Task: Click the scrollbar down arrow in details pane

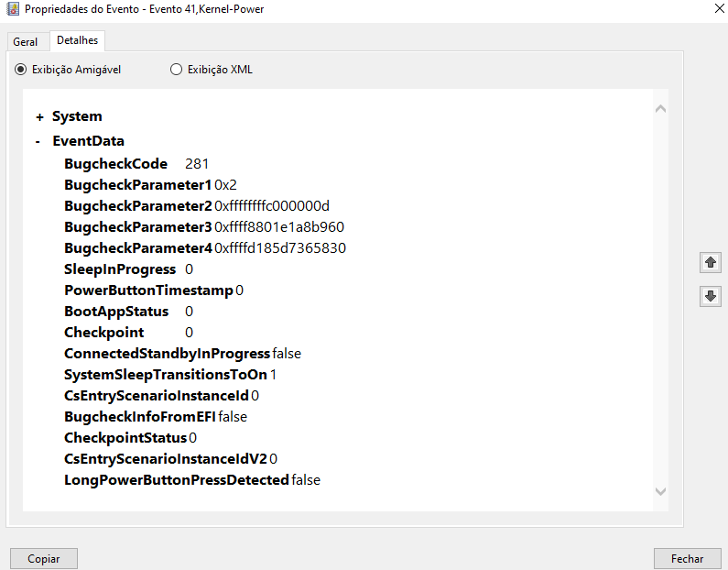Action: 660,491
